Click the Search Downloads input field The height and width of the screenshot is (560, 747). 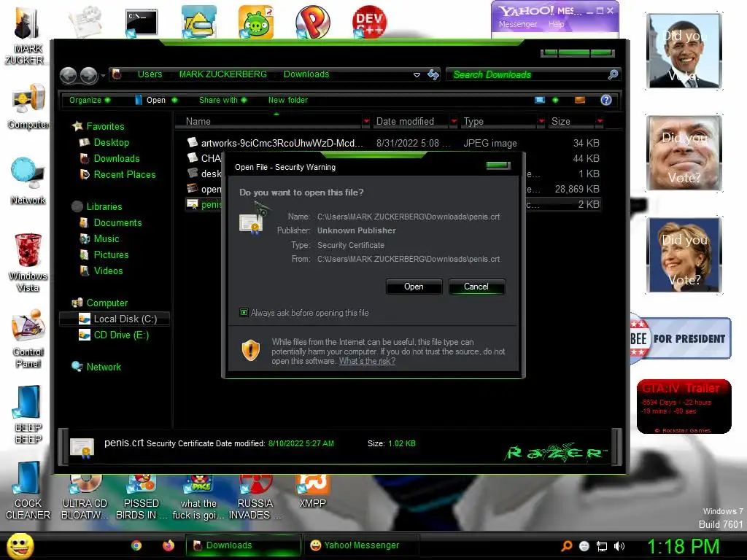[528, 74]
